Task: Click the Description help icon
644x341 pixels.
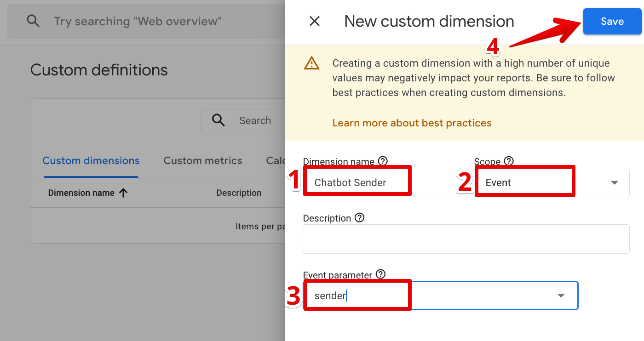Action: (360, 218)
